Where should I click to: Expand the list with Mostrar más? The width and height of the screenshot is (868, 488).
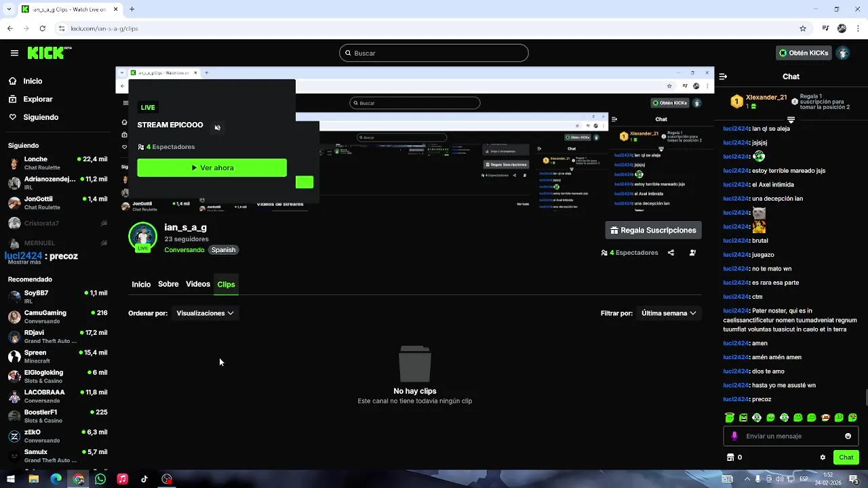tap(24, 262)
